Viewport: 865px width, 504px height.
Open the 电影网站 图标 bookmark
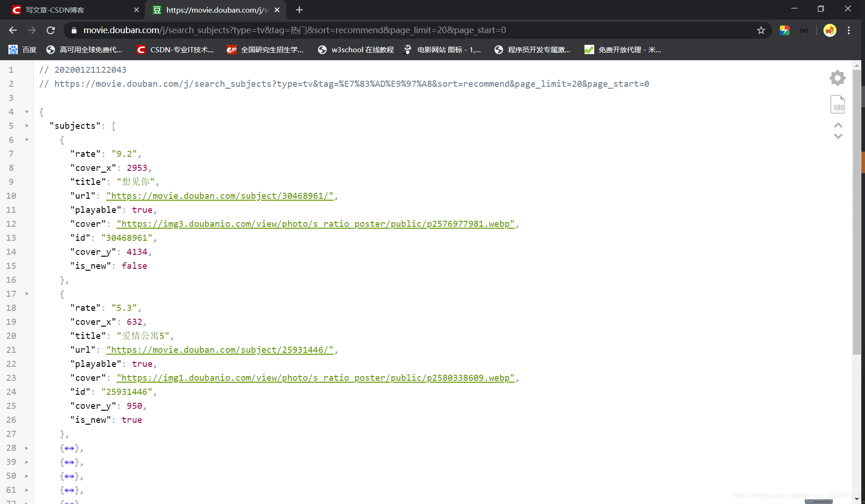coord(442,49)
